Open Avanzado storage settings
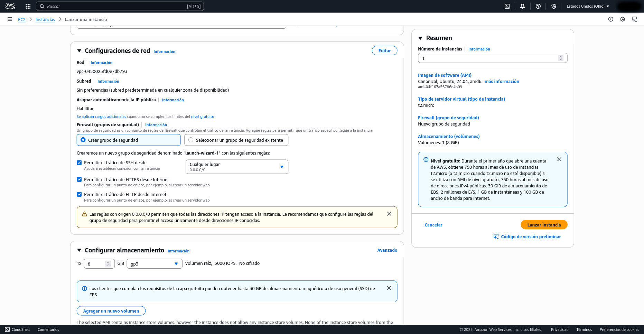The width and height of the screenshot is (644, 334). tap(387, 250)
